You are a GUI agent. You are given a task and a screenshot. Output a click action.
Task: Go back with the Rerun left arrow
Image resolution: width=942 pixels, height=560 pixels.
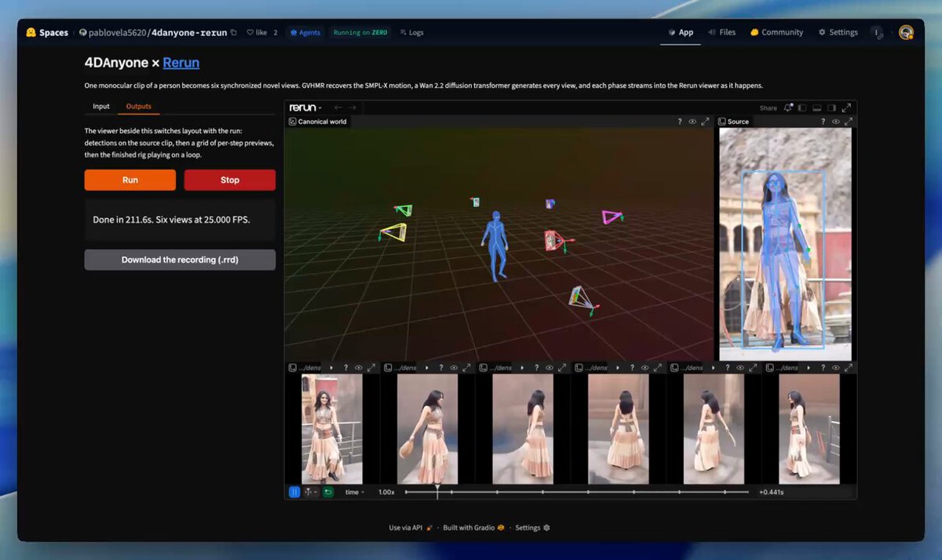(x=338, y=107)
